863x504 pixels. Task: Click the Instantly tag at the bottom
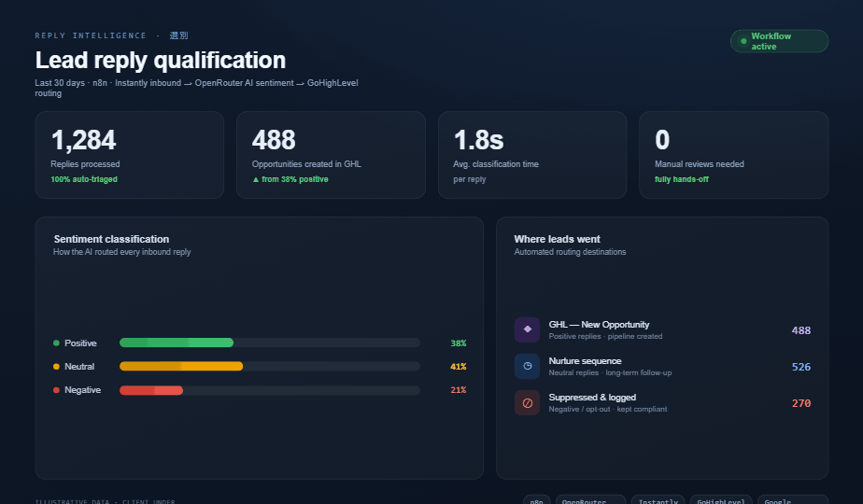[x=658, y=500]
